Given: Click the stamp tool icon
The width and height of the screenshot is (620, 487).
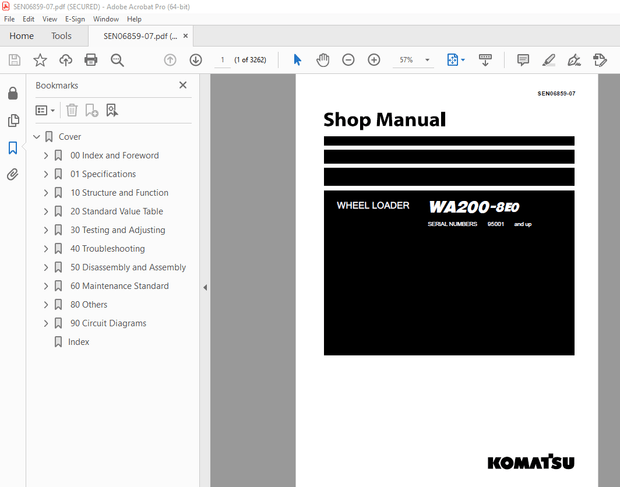Looking at the screenshot, I should pyautogui.click(x=599, y=60).
